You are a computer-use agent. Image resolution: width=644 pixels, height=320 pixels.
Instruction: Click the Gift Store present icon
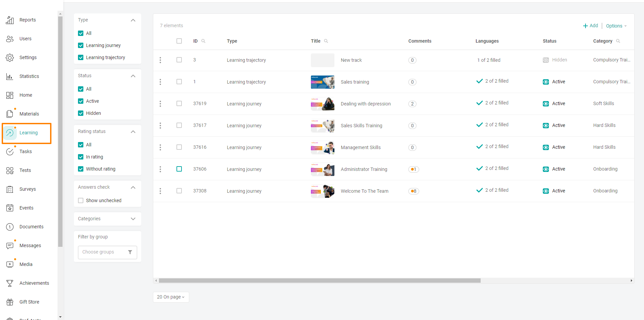click(x=10, y=302)
